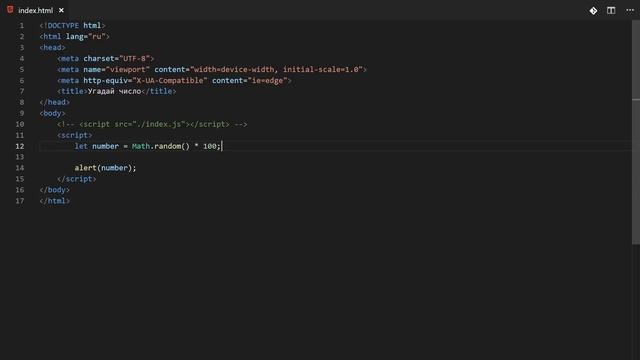Open the source control changes icon
The width and height of the screenshot is (640, 360).
tap(593, 11)
